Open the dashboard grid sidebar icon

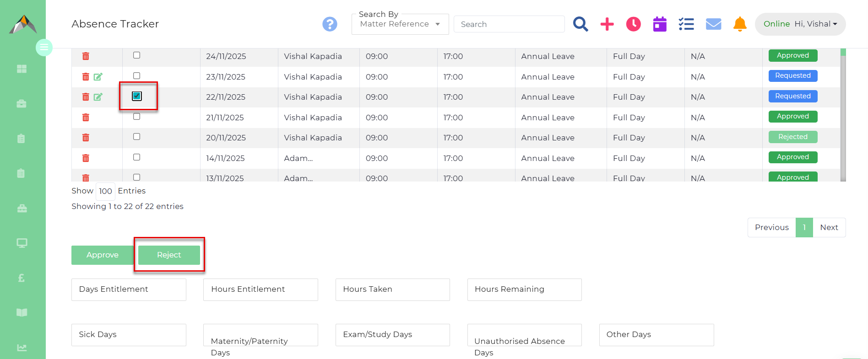tap(22, 69)
